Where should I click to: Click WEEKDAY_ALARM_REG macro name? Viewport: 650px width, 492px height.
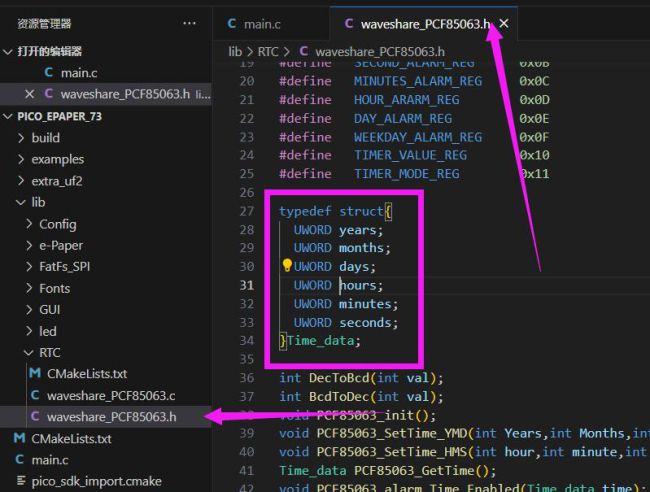418,137
